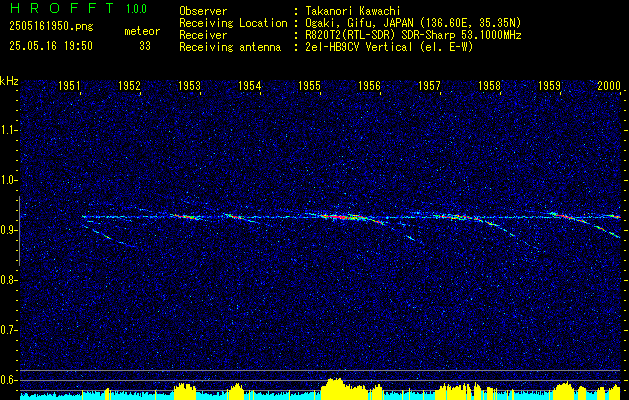629x400 pixels.
Task: Click the 0.6 kHz frequency label
Action: (8, 380)
